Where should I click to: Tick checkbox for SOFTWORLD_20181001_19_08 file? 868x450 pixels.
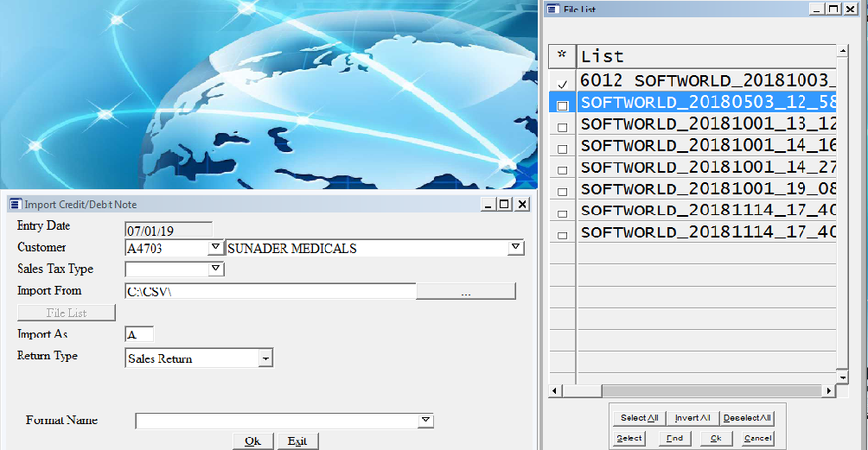(x=563, y=192)
